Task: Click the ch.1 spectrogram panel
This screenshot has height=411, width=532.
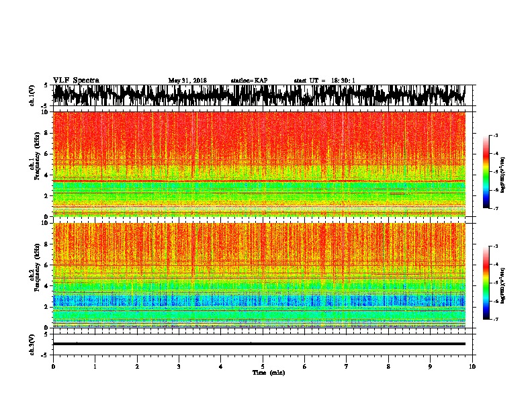Action: click(x=259, y=164)
